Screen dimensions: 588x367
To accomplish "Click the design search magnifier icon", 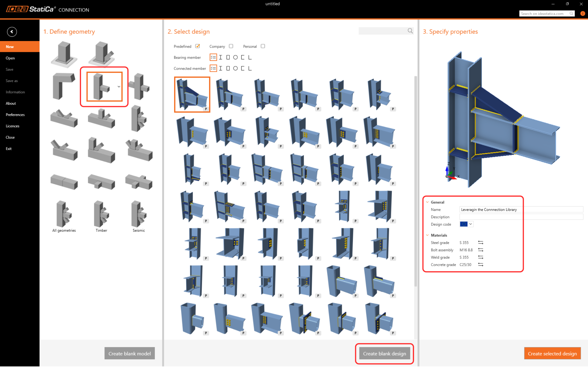I will pos(410,31).
